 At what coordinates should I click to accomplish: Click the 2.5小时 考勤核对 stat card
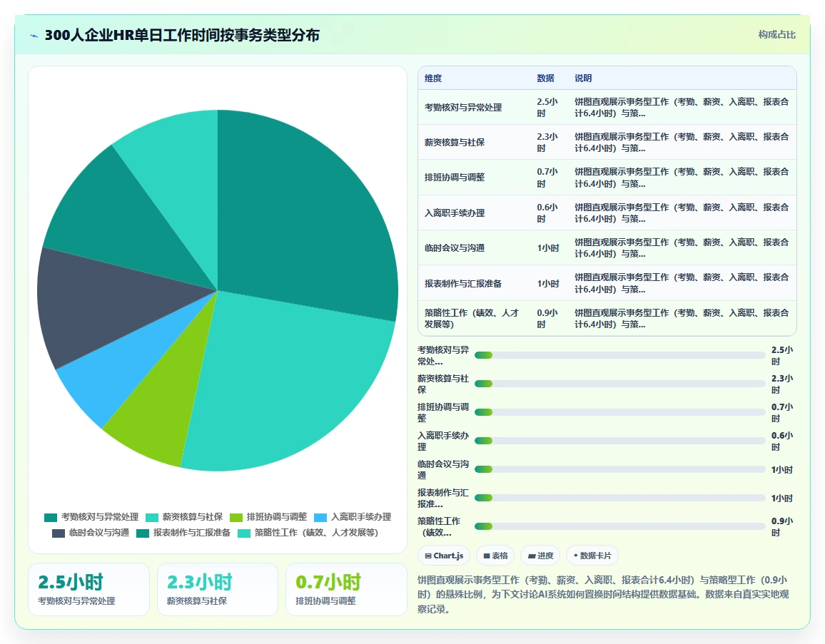click(88, 589)
